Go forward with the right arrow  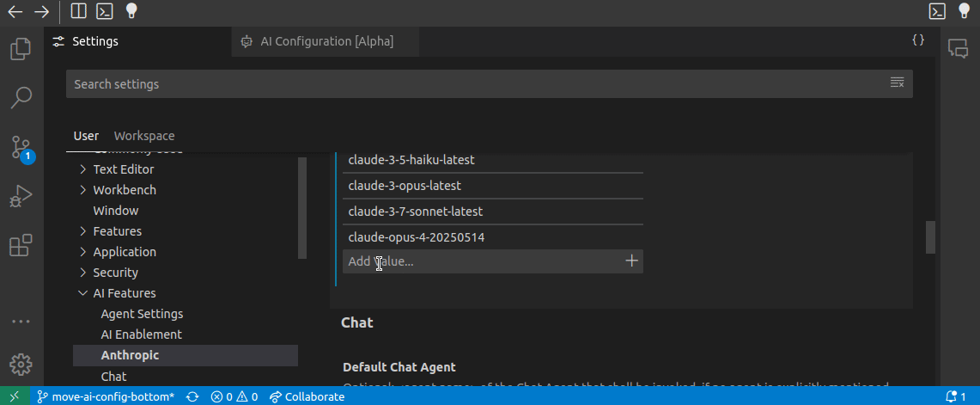41,11
